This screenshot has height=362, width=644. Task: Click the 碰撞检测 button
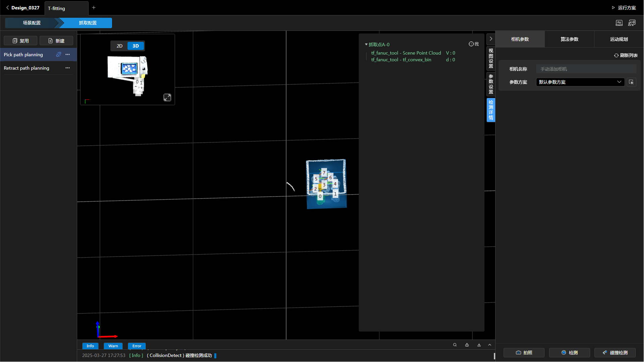point(615,353)
